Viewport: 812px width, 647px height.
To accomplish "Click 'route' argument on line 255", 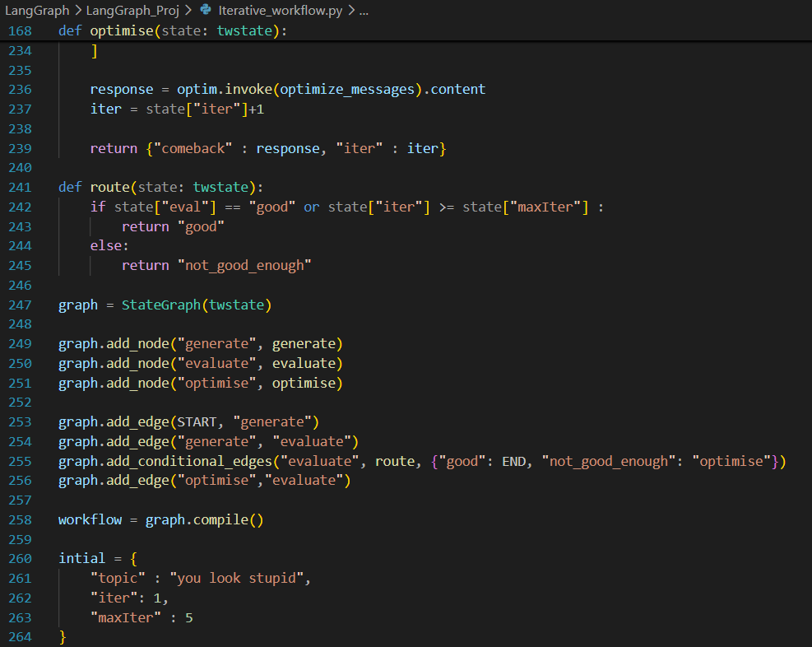I will pos(395,462).
